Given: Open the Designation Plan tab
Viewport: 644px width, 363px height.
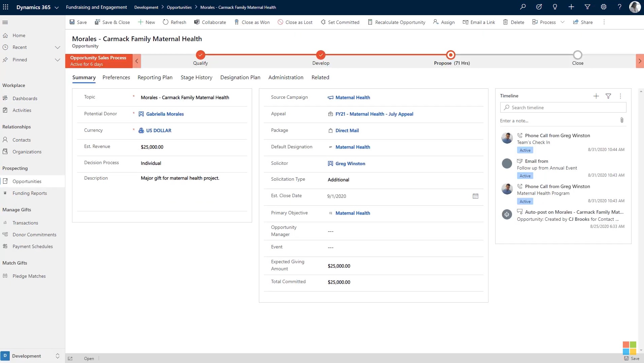Looking at the screenshot, I should coord(240,78).
